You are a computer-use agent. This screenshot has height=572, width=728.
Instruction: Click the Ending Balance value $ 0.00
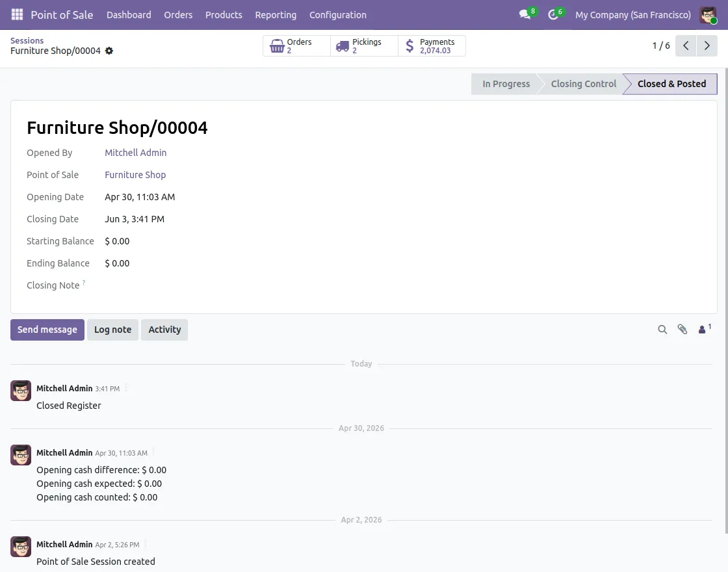117,263
